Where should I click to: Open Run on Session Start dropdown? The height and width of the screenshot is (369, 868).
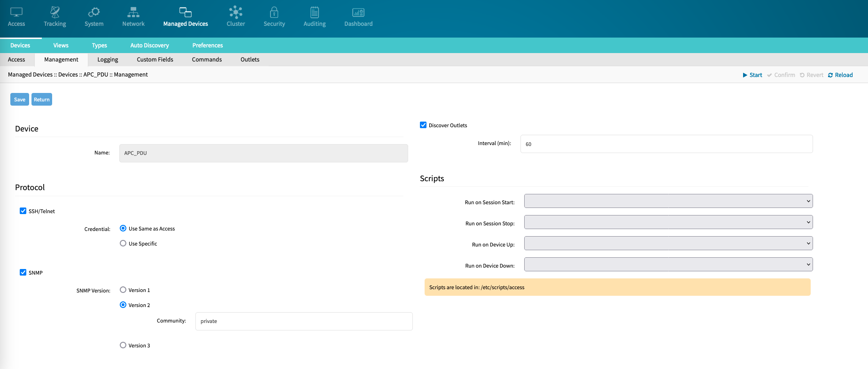(x=668, y=201)
